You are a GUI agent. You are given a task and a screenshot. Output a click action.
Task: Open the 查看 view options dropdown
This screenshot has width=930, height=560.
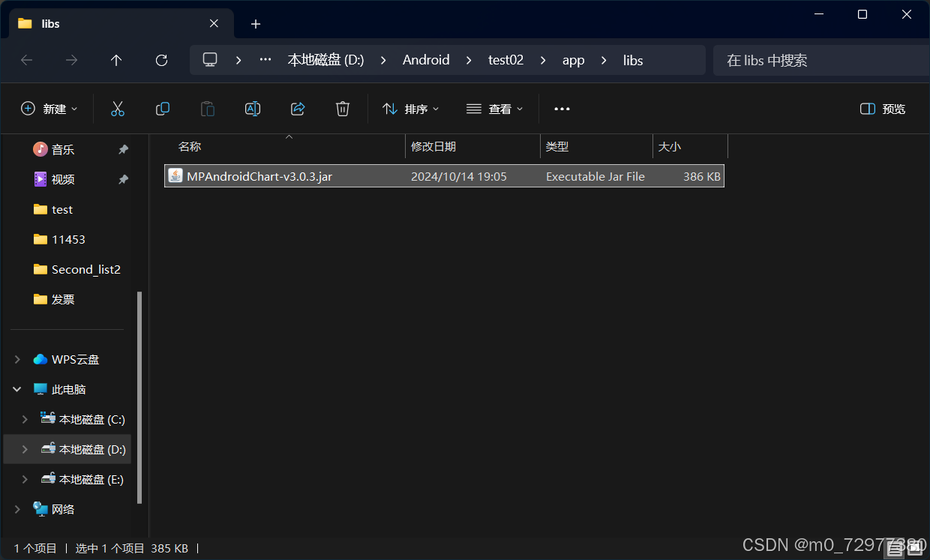[494, 109]
